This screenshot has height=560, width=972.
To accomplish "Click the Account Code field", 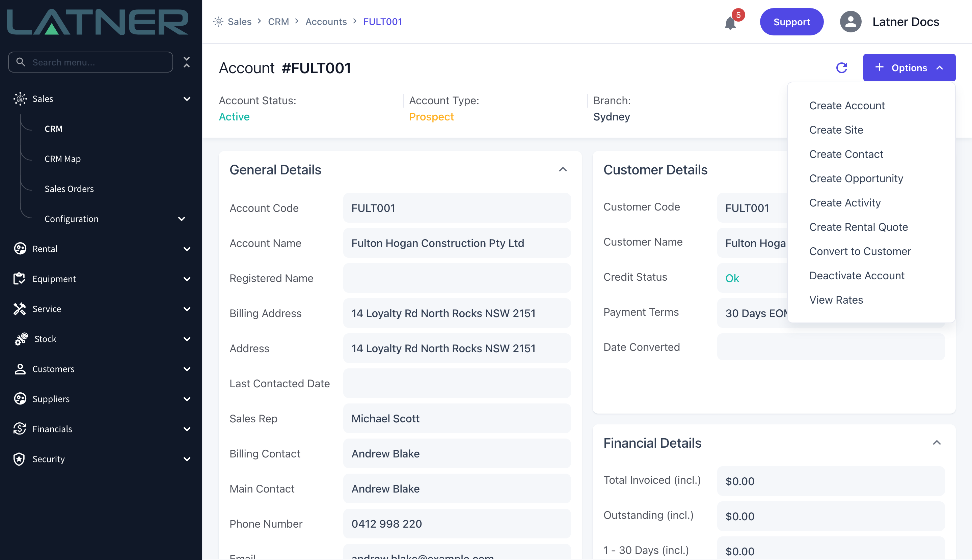I will click(457, 208).
